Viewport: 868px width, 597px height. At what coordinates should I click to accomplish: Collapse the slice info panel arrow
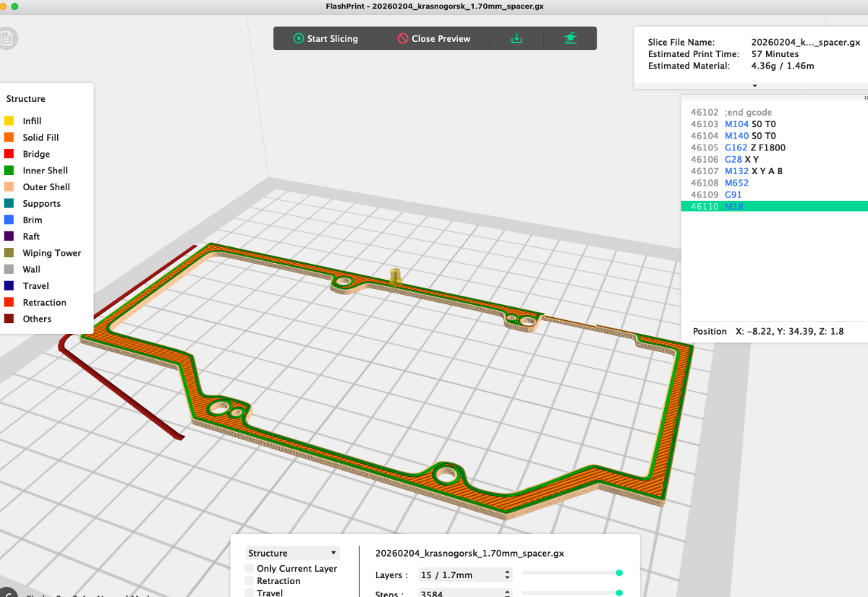[x=754, y=85]
